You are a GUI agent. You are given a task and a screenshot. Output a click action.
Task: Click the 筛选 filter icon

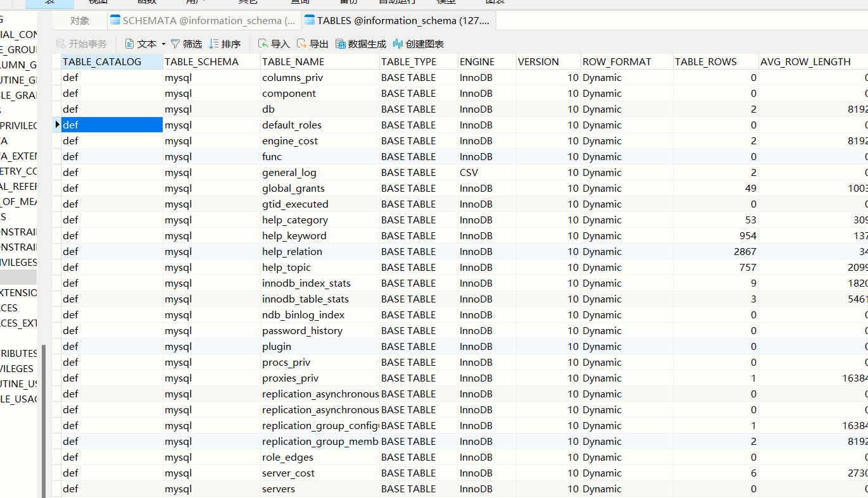tap(175, 44)
